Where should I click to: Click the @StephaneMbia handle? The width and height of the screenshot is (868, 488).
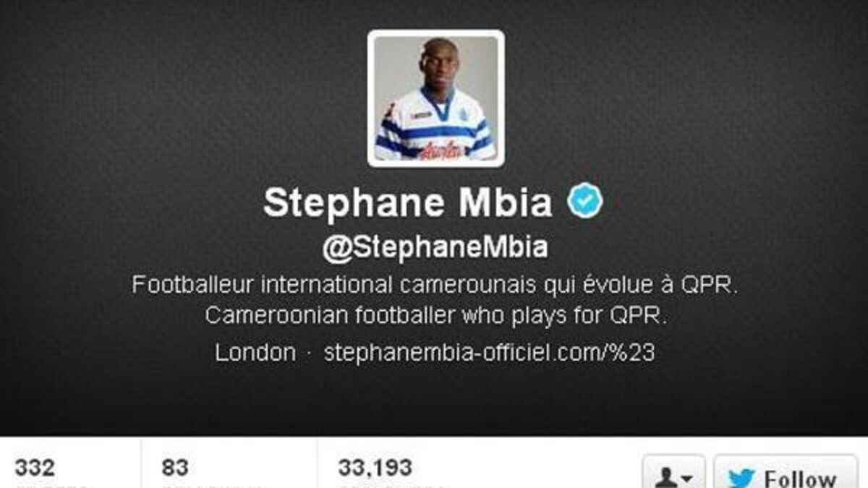point(435,247)
